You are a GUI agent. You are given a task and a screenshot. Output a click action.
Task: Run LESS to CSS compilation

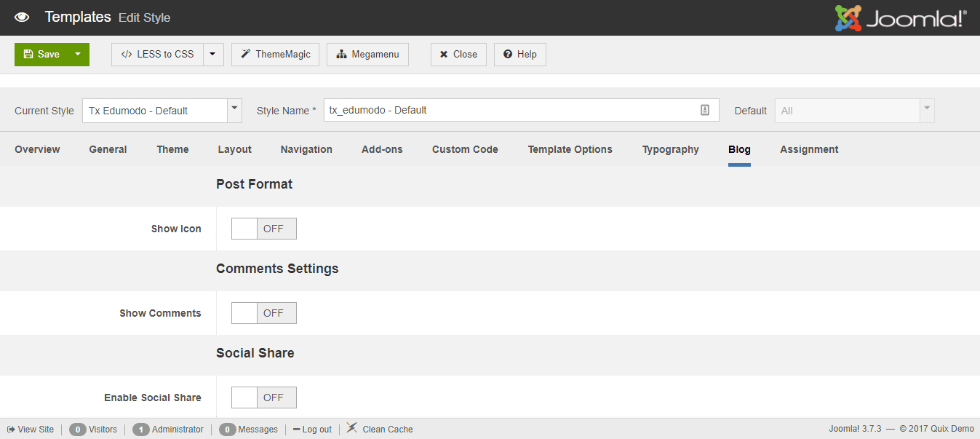click(x=156, y=54)
